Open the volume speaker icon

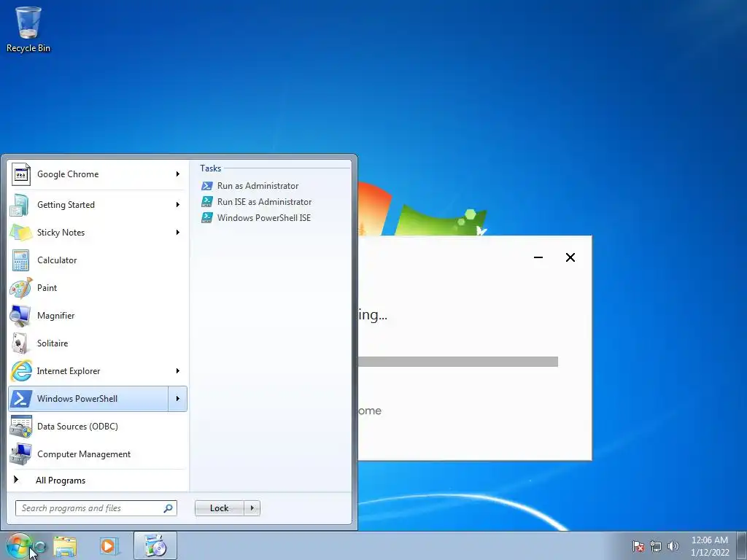click(x=673, y=546)
